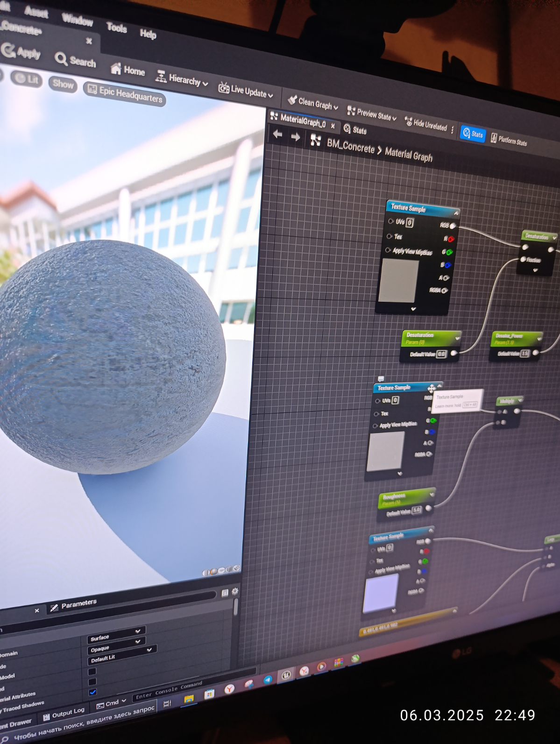Image resolution: width=560 pixels, height=744 pixels.
Task: Open the Help menu
Action: [x=148, y=34]
